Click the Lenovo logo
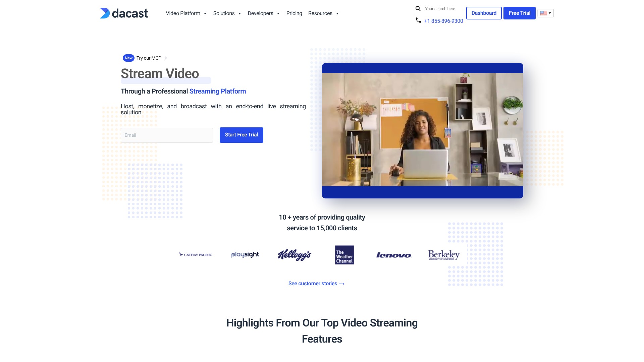Screen dimensions: 644x362 394,255
